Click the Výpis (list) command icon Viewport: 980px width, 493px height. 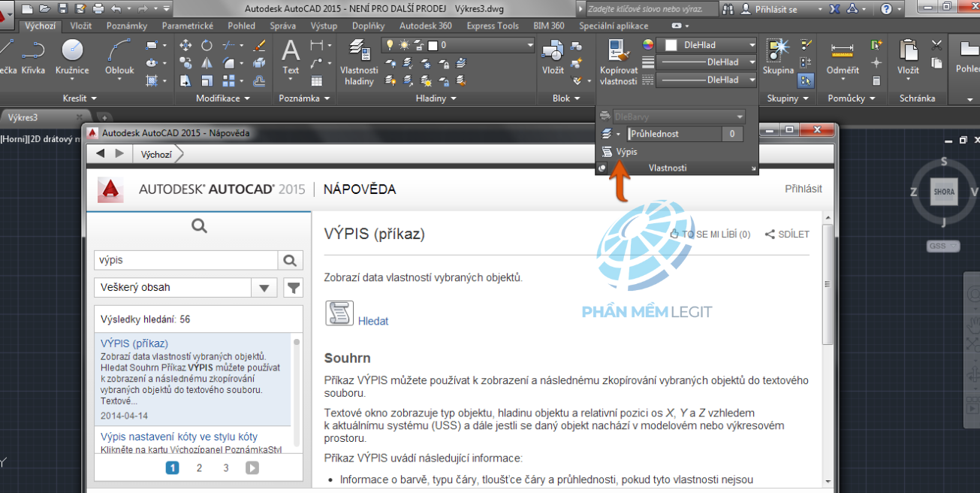pos(607,151)
